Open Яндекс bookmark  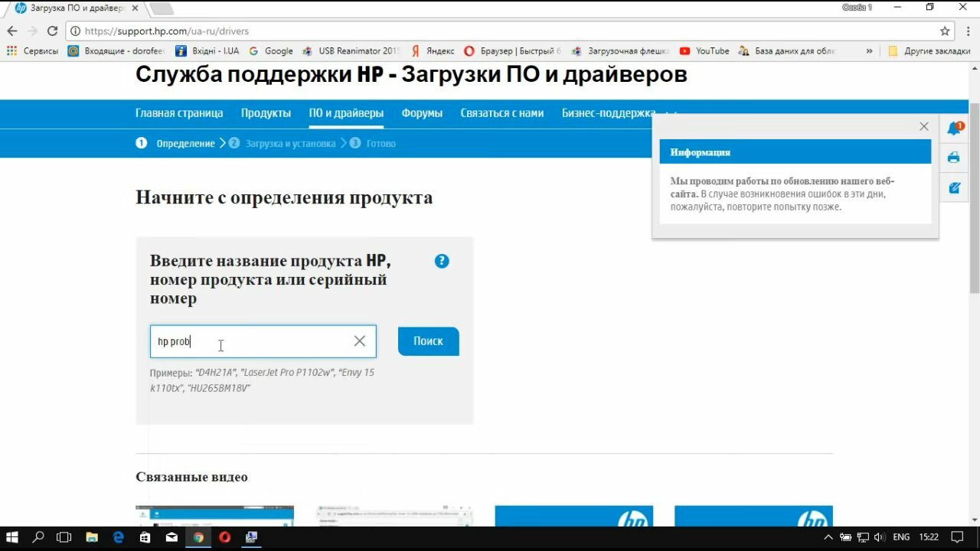tap(432, 51)
